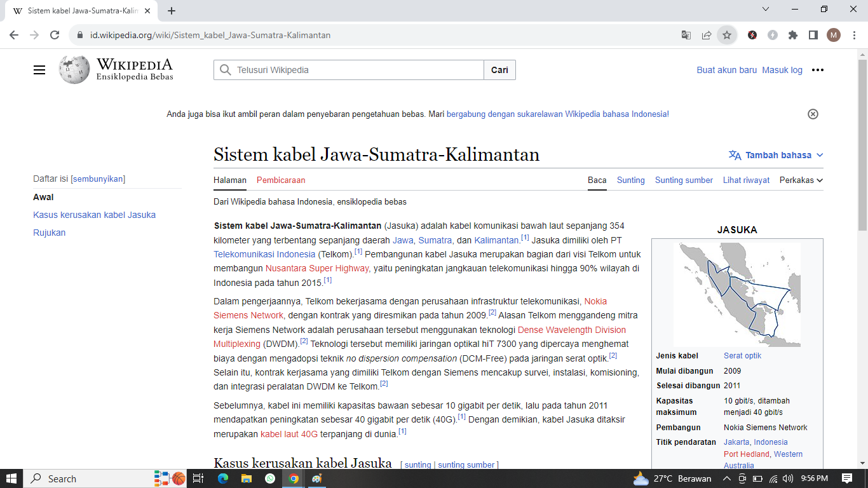
Task: Switch to the Pembicaraan tab
Action: point(281,180)
